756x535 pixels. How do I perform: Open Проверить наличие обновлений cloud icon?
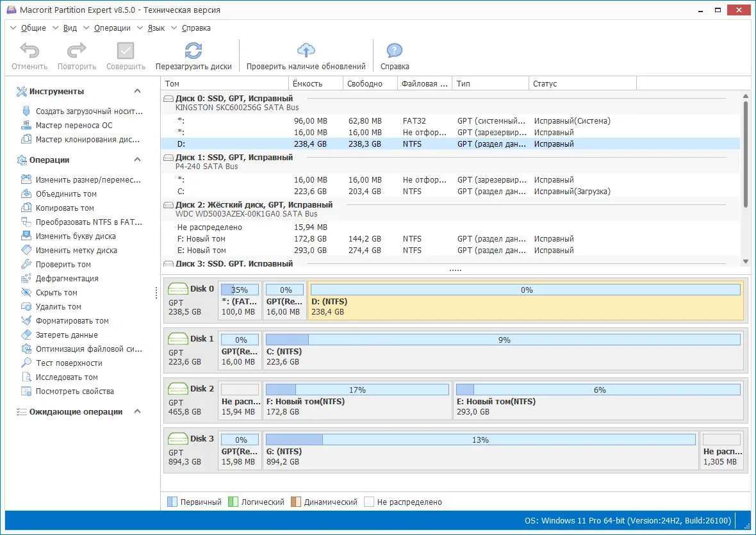[x=306, y=50]
